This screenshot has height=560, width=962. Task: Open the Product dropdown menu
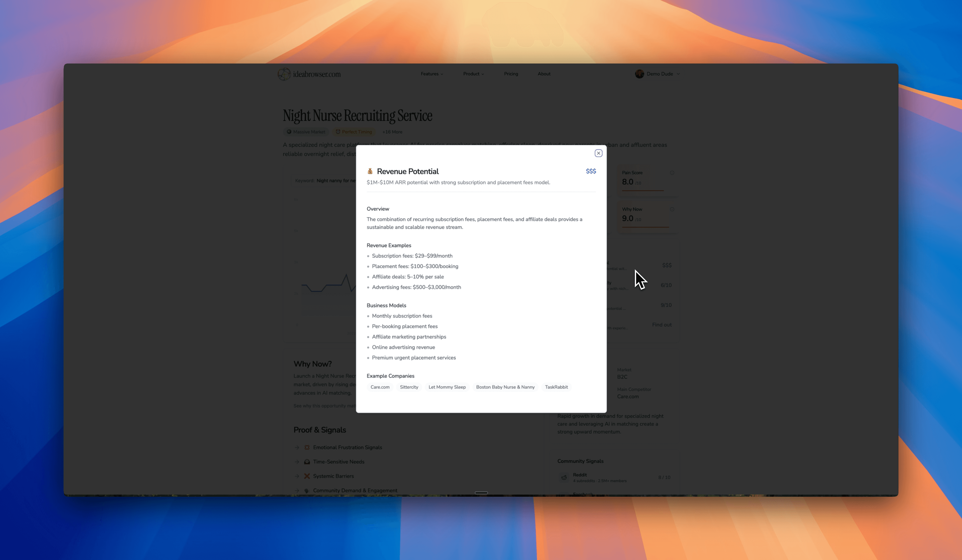pos(473,74)
